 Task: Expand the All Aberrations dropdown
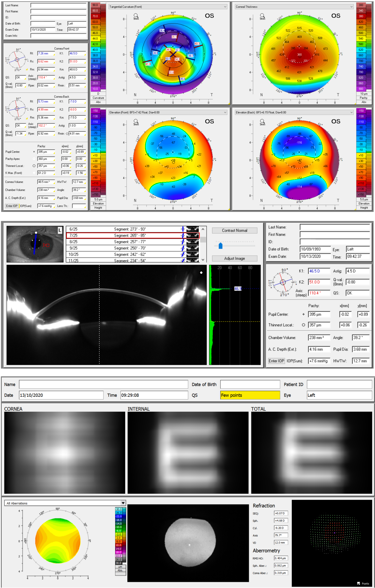tap(123, 503)
